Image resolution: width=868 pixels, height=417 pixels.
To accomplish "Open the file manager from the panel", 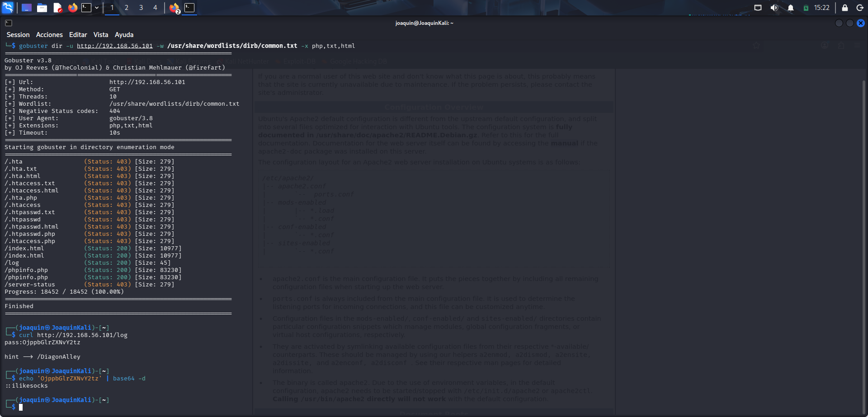I will tap(42, 8).
